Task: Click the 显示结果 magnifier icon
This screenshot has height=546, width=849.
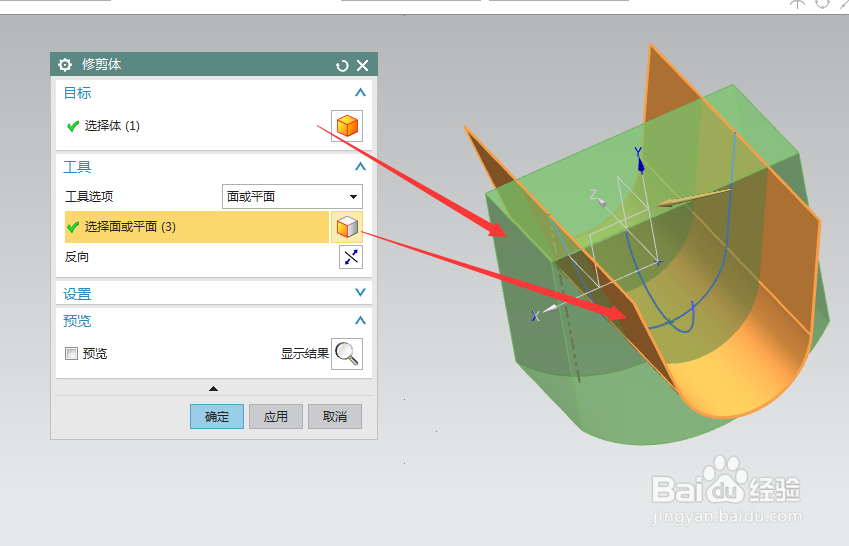Action: [347, 354]
